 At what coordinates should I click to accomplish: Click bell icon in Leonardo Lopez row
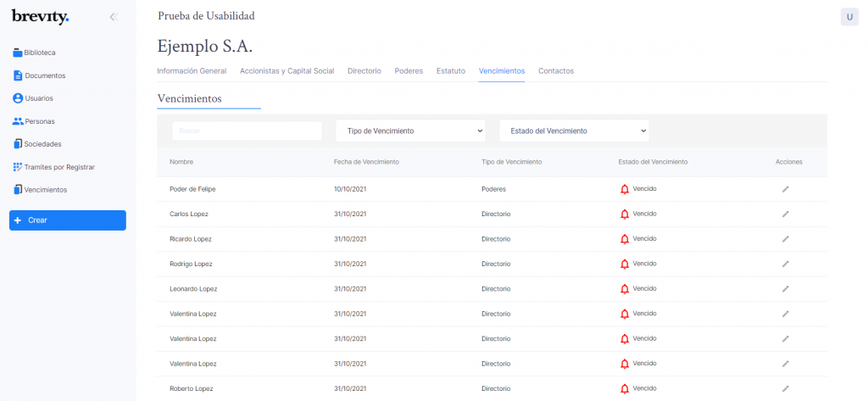[625, 289]
